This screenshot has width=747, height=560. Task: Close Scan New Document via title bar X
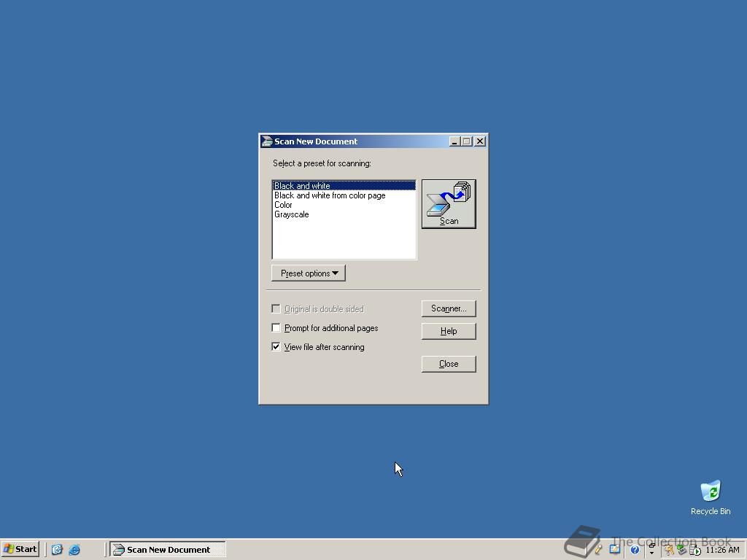480,141
